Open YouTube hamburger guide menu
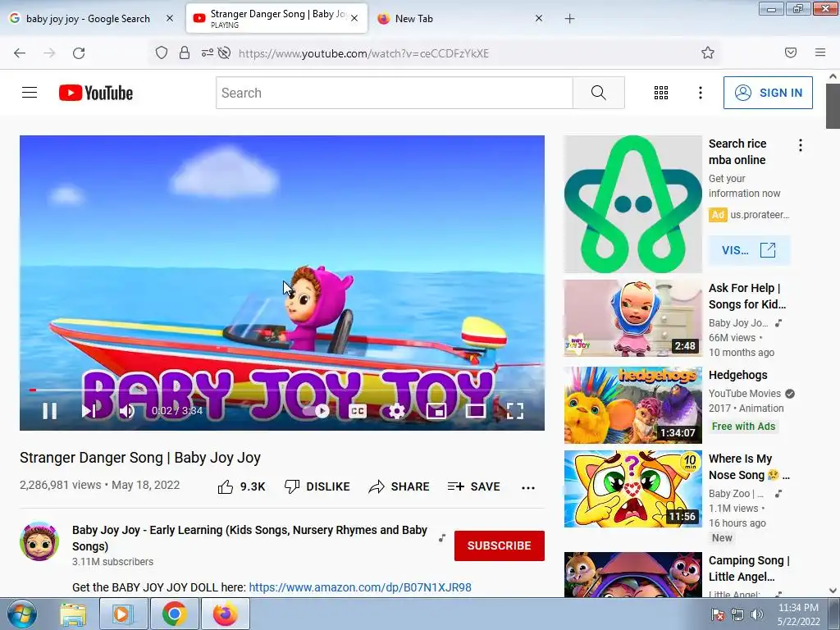 (x=30, y=93)
